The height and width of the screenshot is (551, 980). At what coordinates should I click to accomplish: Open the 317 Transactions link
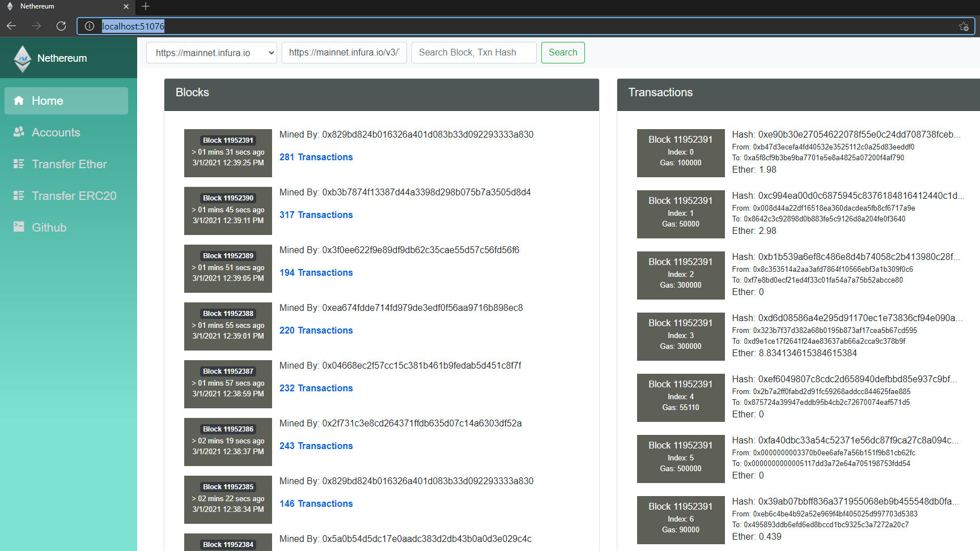(316, 215)
